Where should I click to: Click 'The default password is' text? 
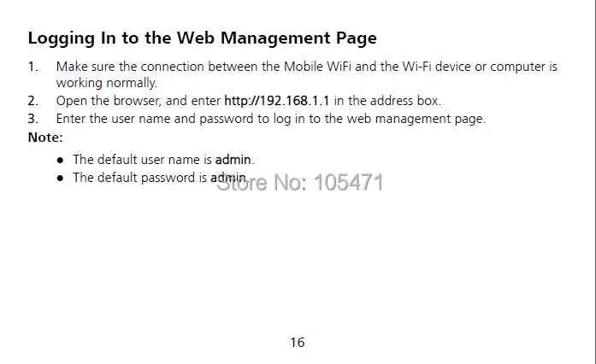(x=140, y=178)
